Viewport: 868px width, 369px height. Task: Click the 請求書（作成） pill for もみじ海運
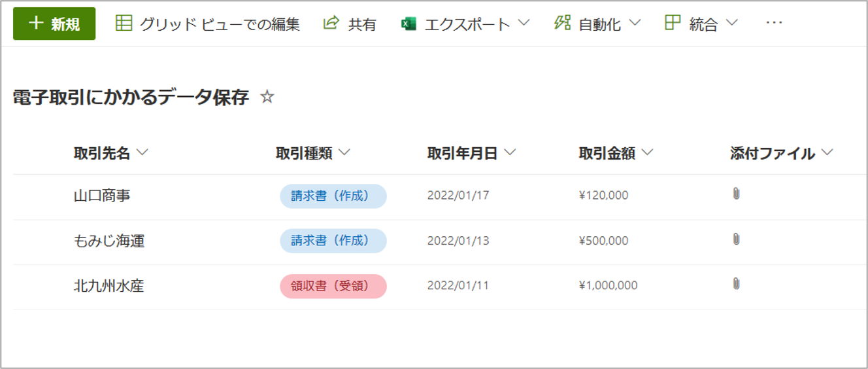click(333, 241)
